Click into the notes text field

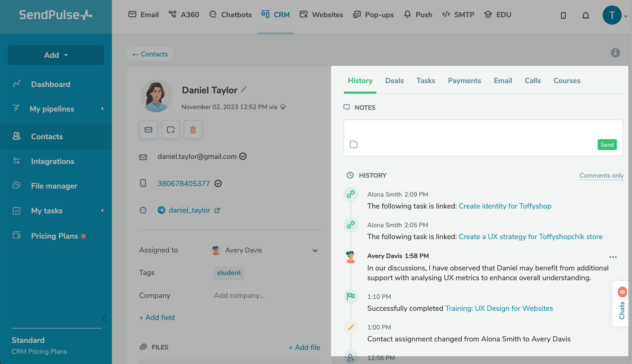pos(475,130)
